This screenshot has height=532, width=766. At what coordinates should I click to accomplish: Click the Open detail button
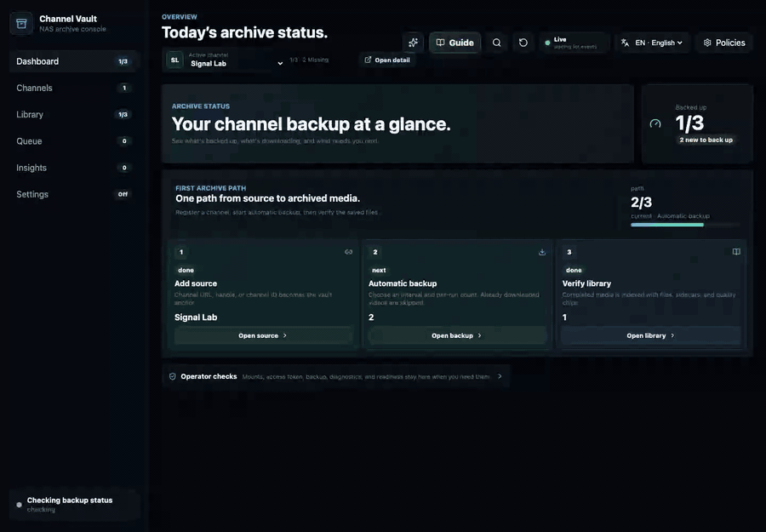point(387,60)
